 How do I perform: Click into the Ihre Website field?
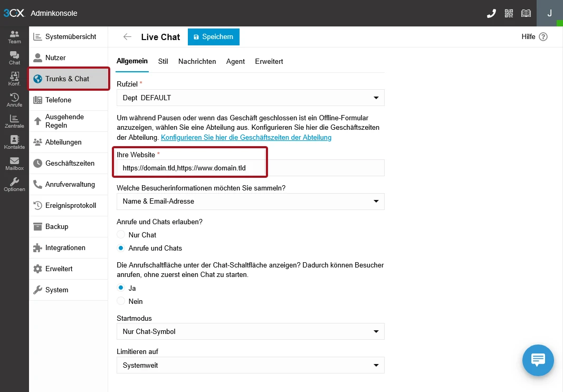tap(250, 168)
